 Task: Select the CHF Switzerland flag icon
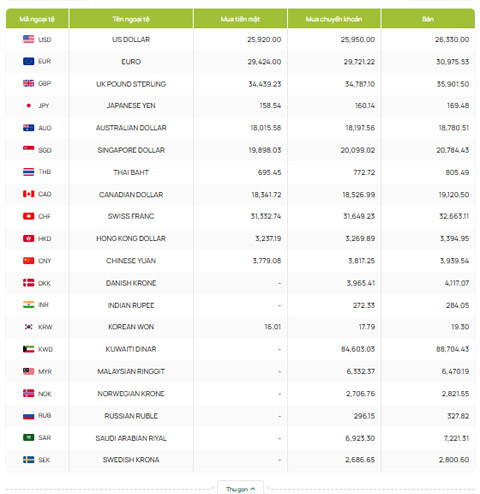coord(28,216)
